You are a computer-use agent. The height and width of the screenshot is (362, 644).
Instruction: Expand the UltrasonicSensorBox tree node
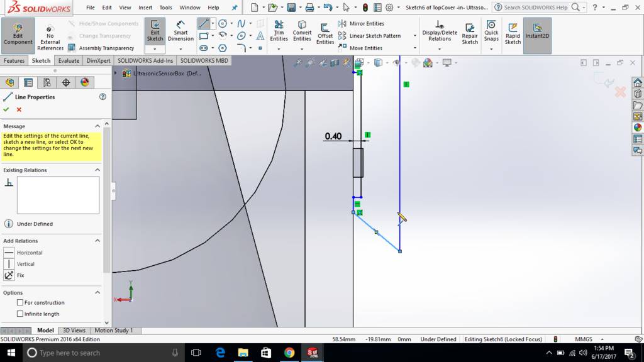coord(116,73)
